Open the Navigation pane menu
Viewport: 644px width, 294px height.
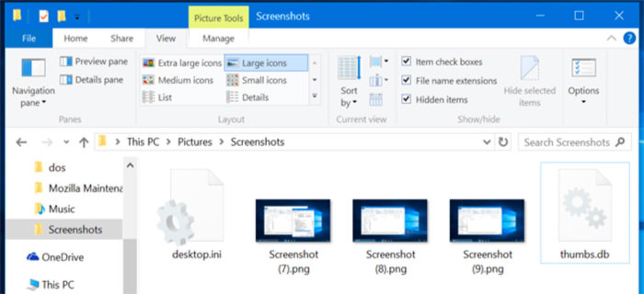click(x=33, y=82)
